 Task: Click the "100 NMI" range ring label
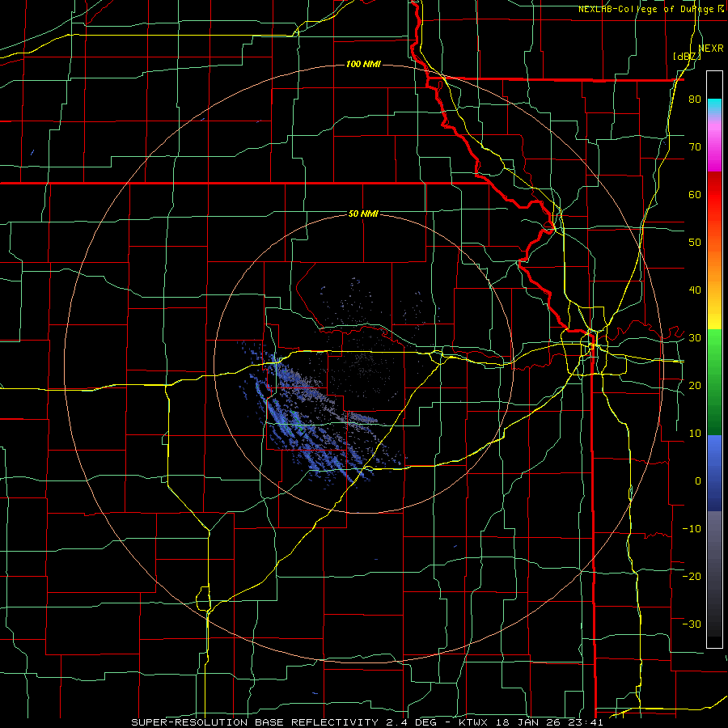(363, 64)
